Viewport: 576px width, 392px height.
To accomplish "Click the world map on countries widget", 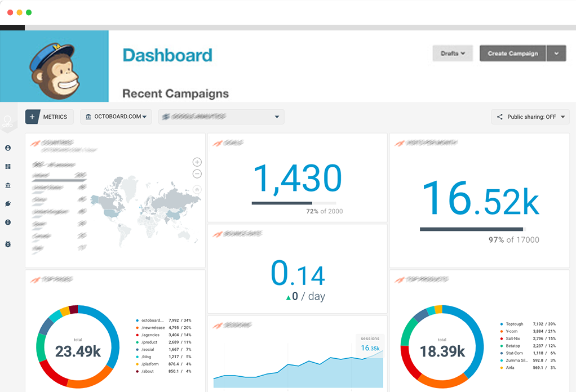I will (145, 210).
